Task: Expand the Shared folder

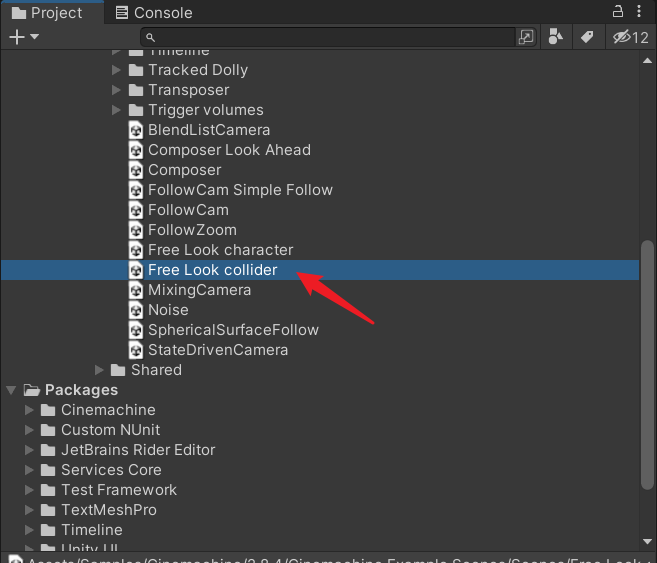Action: pyautogui.click(x=99, y=370)
